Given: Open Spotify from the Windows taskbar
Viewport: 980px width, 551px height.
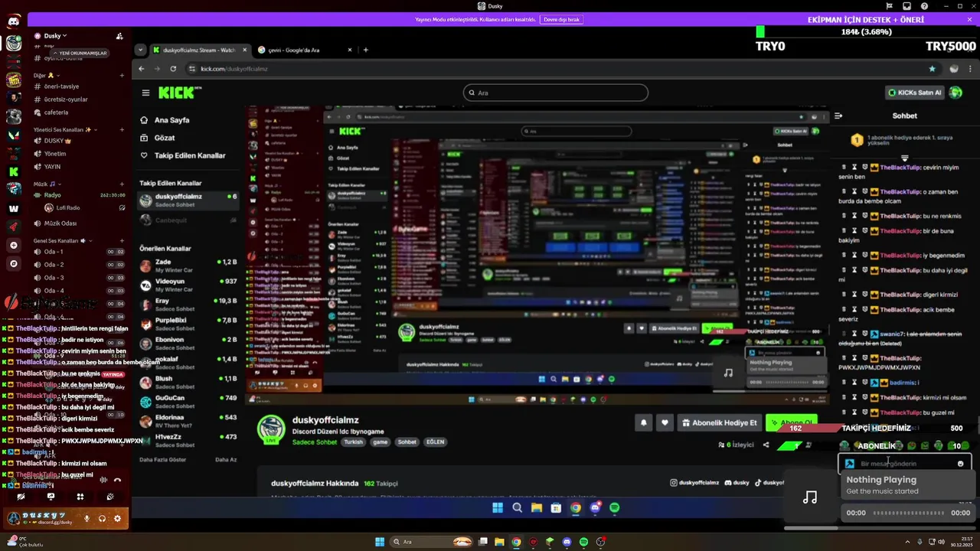Looking at the screenshot, I should pyautogui.click(x=583, y=542).
